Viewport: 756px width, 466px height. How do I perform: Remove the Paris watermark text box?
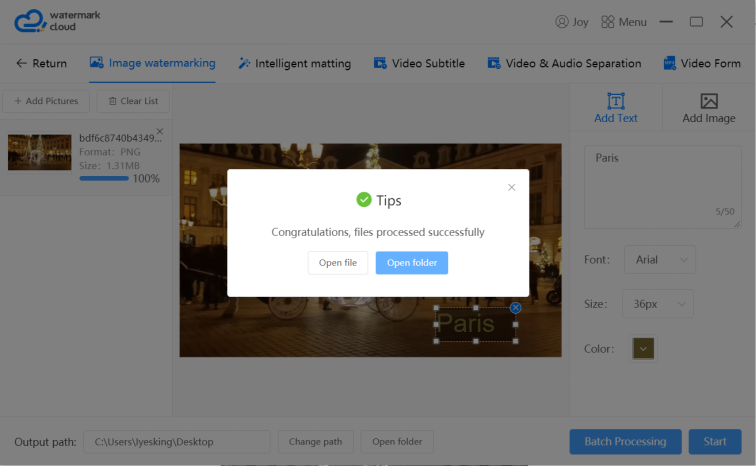(x=515, y=307)
